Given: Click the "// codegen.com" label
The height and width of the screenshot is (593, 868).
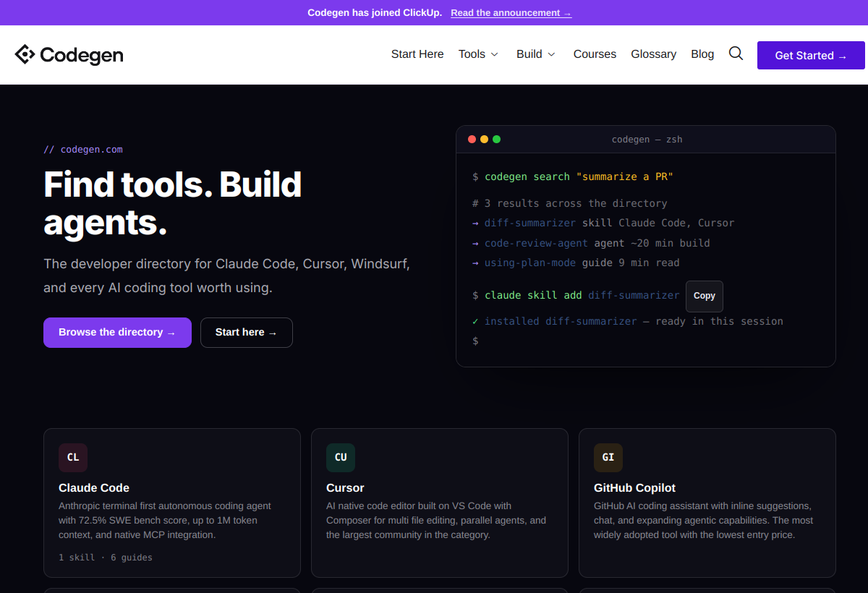Looking at the screenshot, I should pyautogui.click(x=83, y=150).
